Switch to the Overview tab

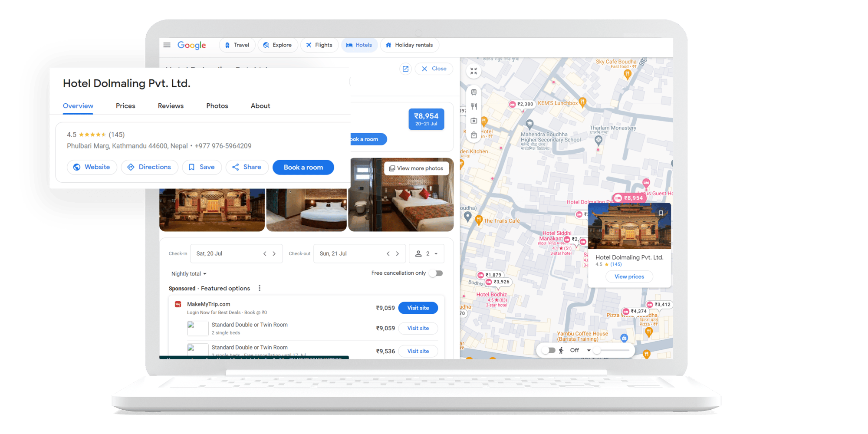pyautogui.click(x=78, y=106)
